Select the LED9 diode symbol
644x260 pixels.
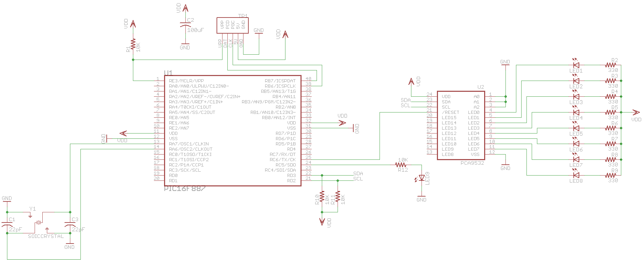(422, 178)
